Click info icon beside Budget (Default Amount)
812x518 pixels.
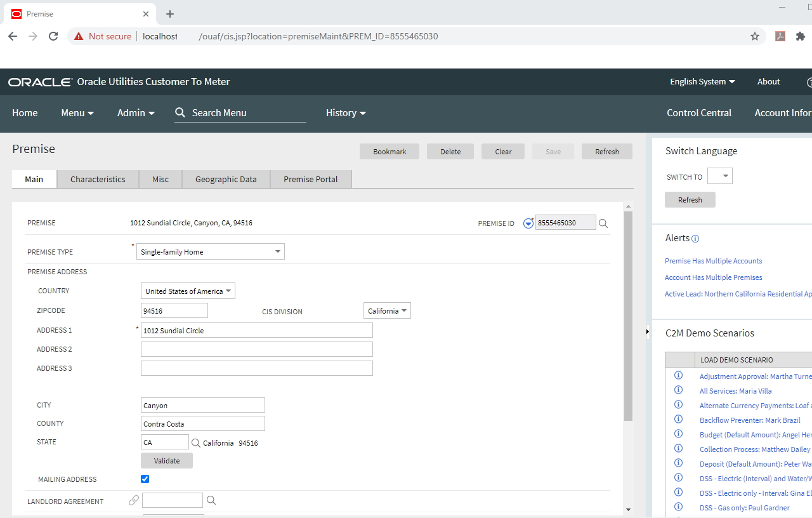tap(678, 434)
